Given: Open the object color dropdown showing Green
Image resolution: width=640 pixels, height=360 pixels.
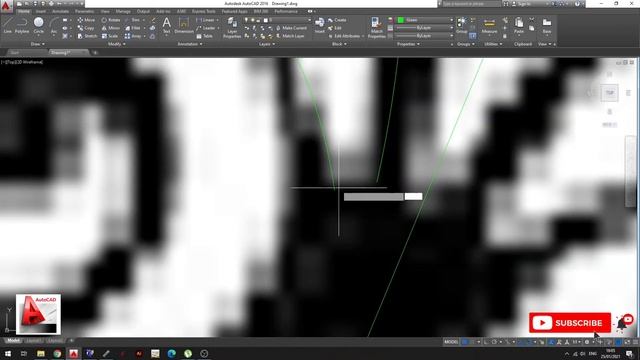Looking at the screenshot, I should coord(425,20).
